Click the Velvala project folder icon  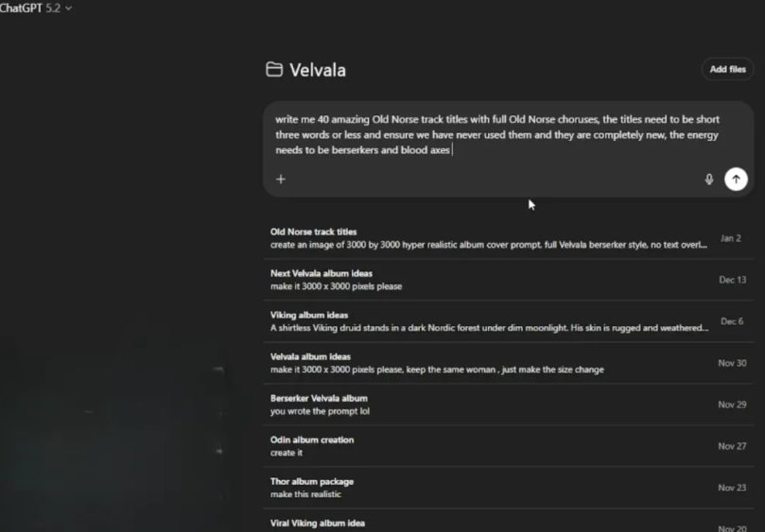tap(274, 69)
